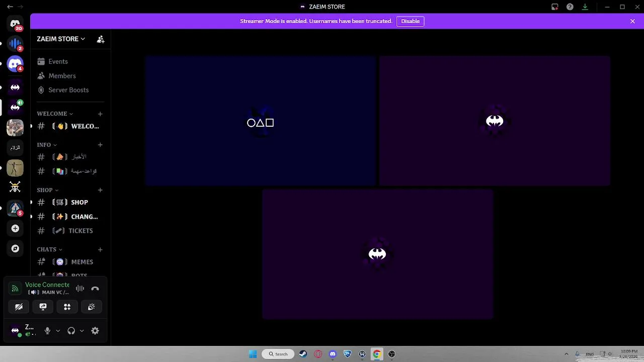
Task: Click download update arrow icon in title bar
Action: coord(585,7)
